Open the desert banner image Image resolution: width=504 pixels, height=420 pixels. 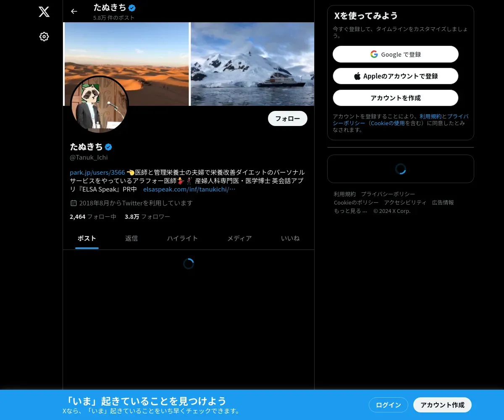127,64
